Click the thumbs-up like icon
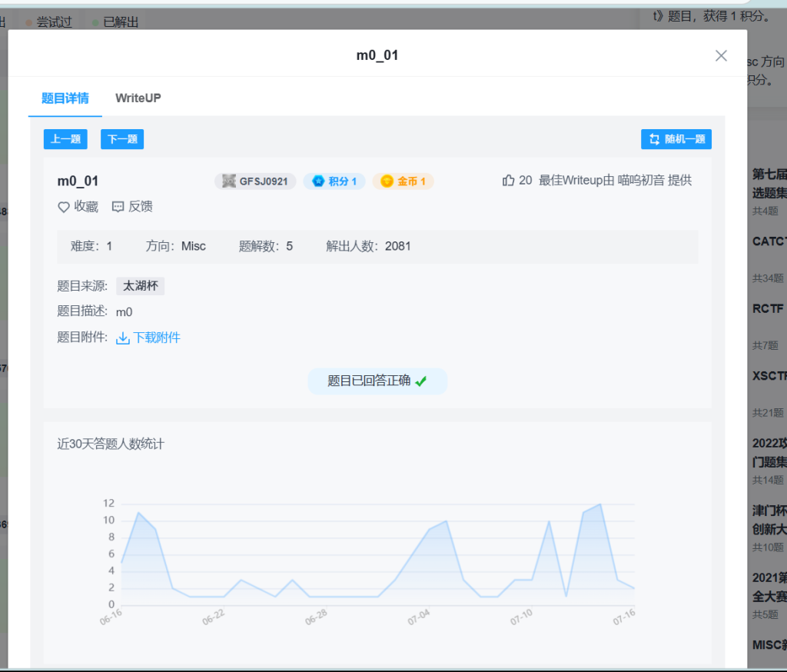This screenshot has height=672, width=787. pos(508,181)
